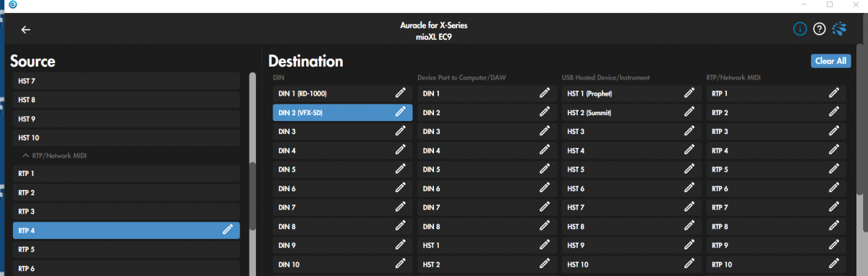Edit USB Hosted HST 10 label
The width and height of the screenshot is (868, 276).
coord(689,264)
